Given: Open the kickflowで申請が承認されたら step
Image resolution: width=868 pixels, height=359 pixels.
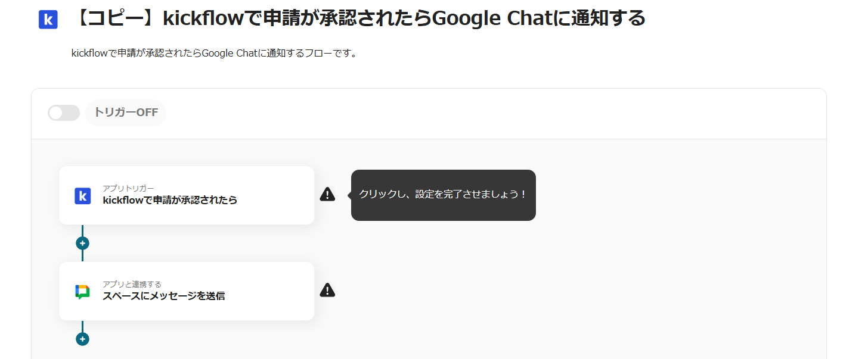Looking at the screenshot, I should click(x=170, y=200).
